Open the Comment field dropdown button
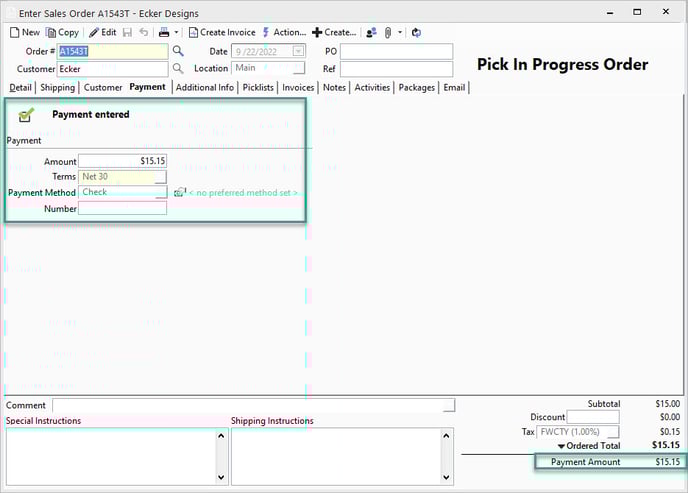Image resolution: width=688 pixels, height=493 pixels. [x=449, y=406]
